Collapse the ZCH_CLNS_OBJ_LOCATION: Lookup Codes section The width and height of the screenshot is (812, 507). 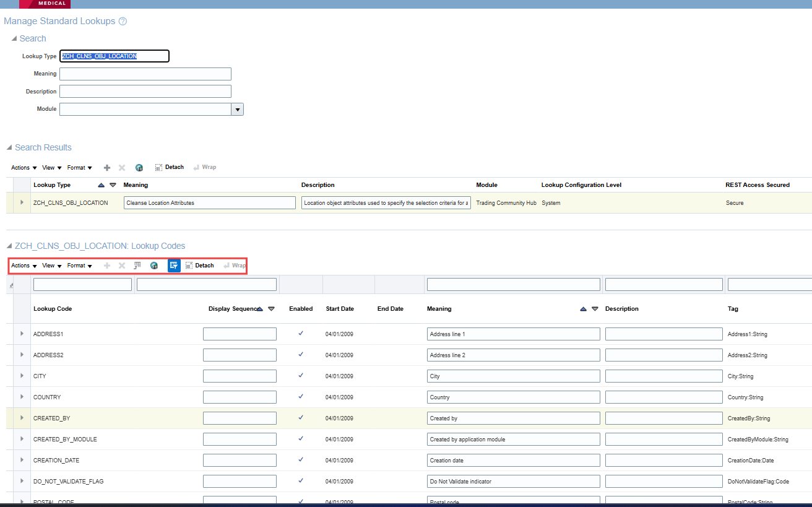click(x=9, y=246)
